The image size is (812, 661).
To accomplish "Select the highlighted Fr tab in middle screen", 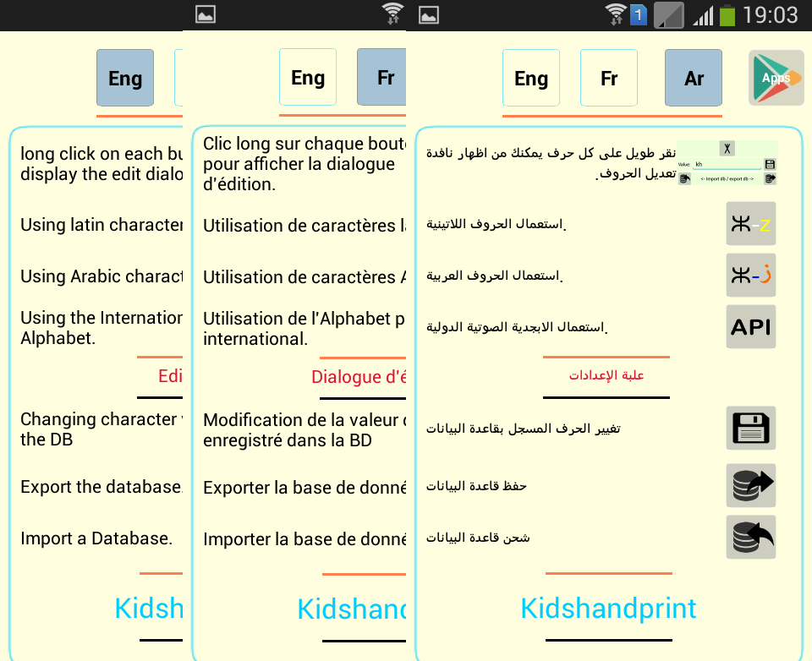I will click(x=381, y=77).
